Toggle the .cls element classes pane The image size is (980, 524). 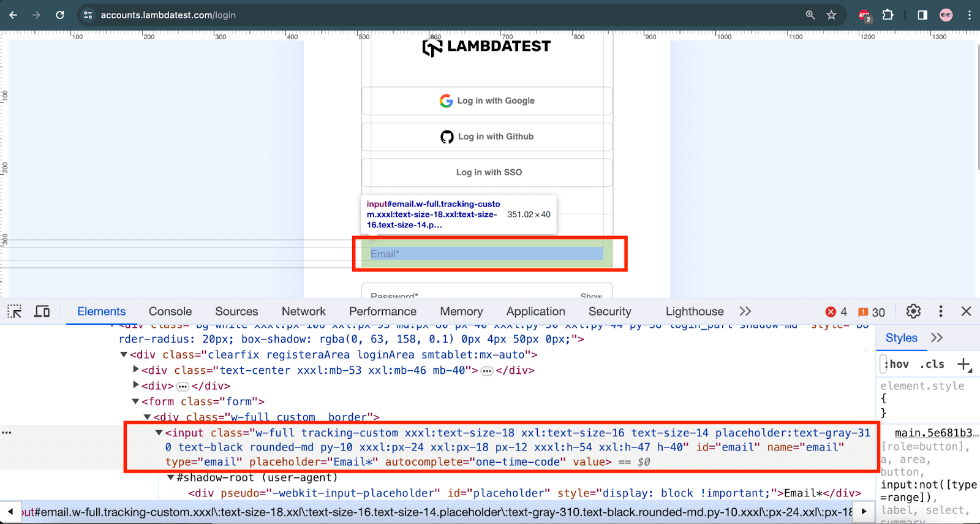[x=932, y=364]
